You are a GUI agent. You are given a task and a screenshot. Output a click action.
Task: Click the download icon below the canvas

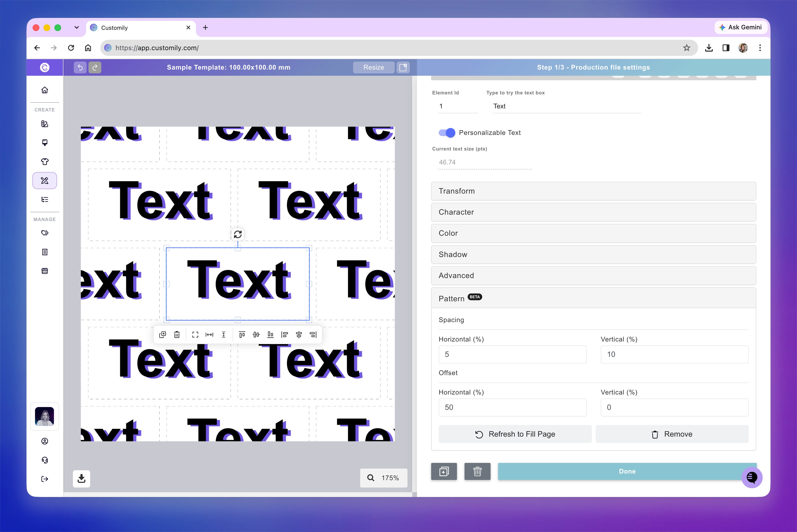pos(81,479)
